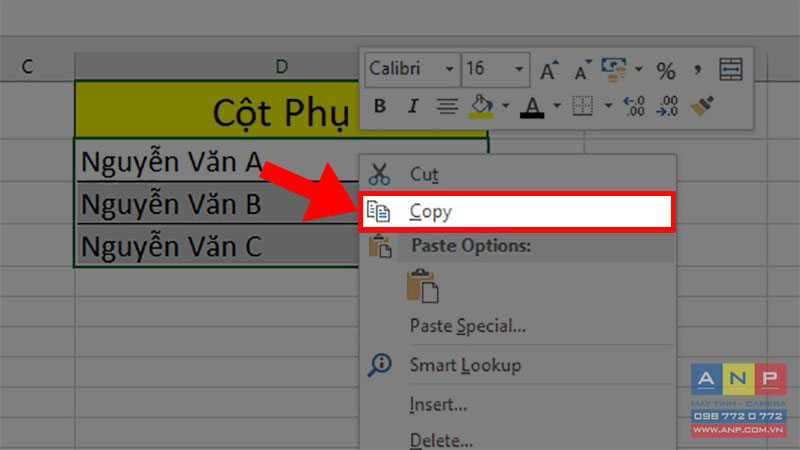
Task: Toggle Italic formatting in mini toolbar
Action: pyautogui.click(x=412, y=106)
